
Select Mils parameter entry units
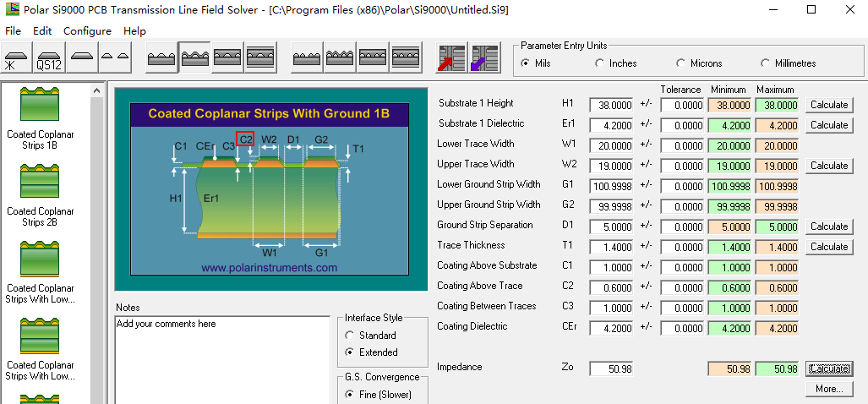535,63
